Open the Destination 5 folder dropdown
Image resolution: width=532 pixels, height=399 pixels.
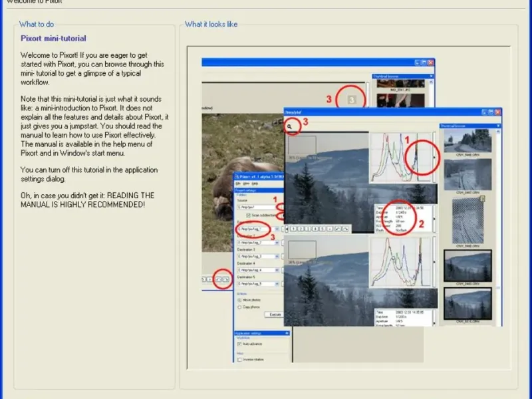(277, 284)
